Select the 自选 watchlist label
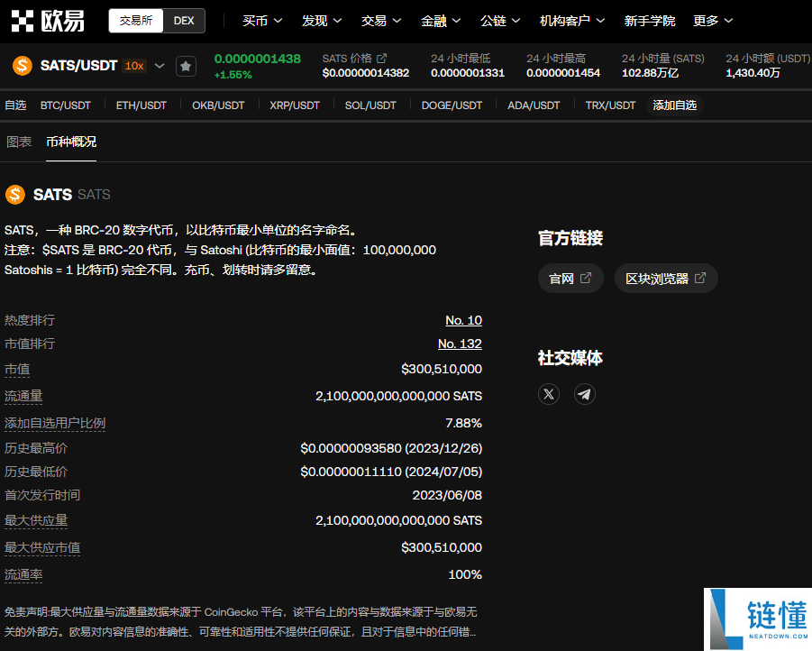 15,105
